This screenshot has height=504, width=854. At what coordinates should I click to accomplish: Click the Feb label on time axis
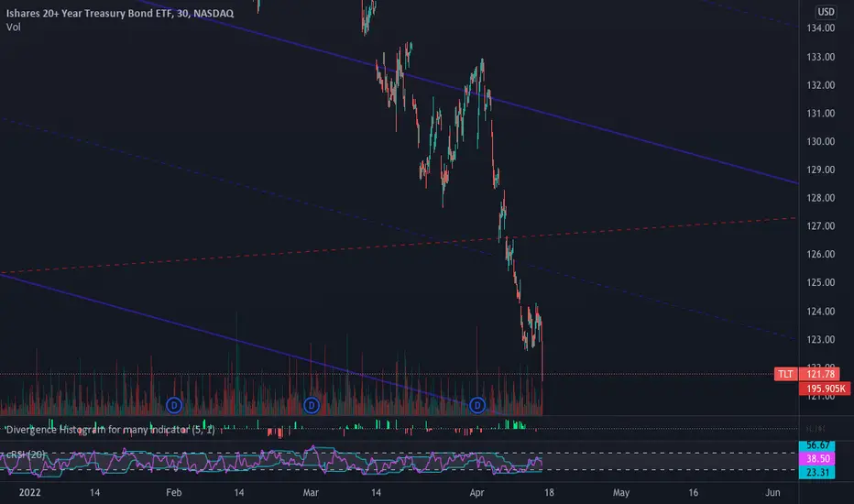point(173,493)
